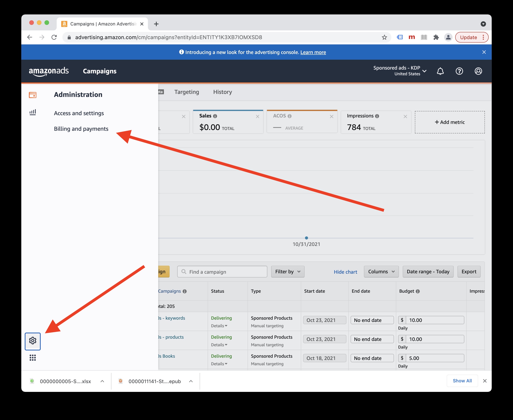Viewport: 513px width, 420px height.
Task: Sort by the Status column header
Action: 217,291
